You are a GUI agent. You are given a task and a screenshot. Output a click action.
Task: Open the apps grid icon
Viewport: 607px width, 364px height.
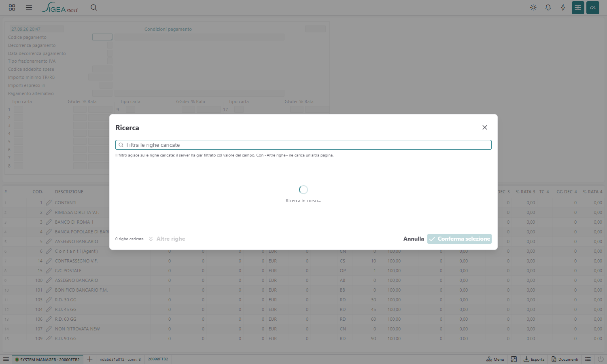[12, 8]
